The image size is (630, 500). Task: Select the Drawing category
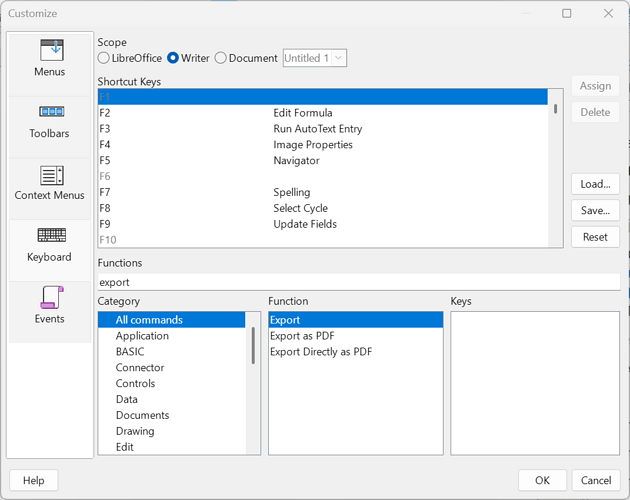pos(172,431)
